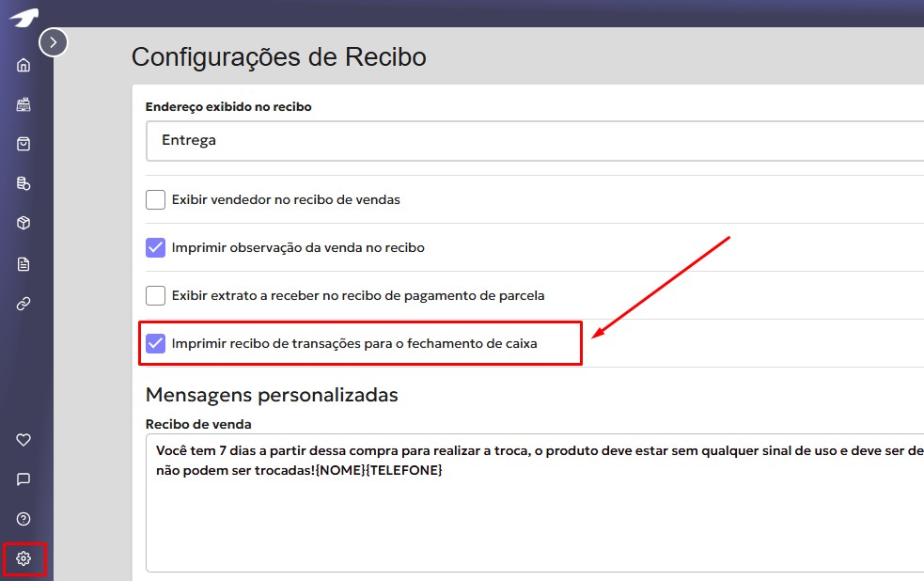Expand the sidebar with the arrow button

(54, 42)
